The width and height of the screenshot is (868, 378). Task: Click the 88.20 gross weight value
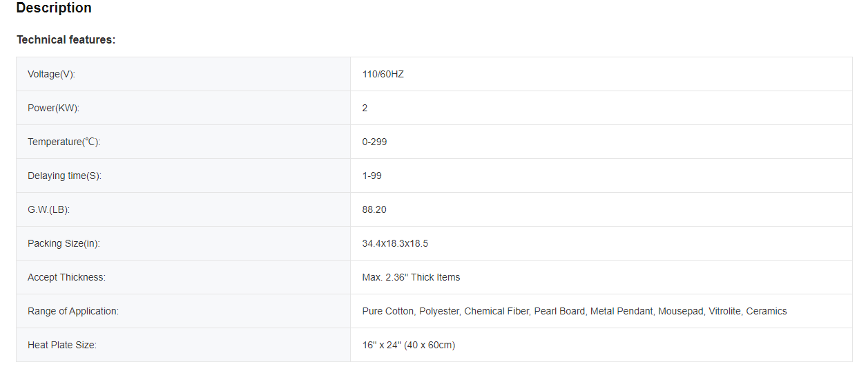374,209
